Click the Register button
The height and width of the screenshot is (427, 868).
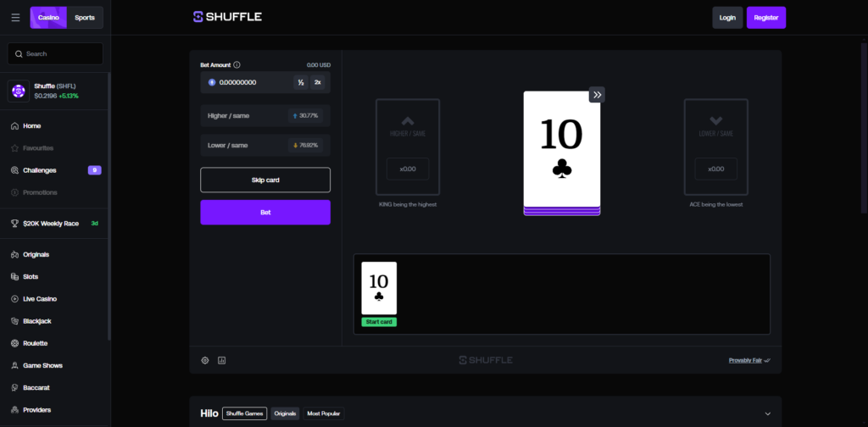(766, 18)
